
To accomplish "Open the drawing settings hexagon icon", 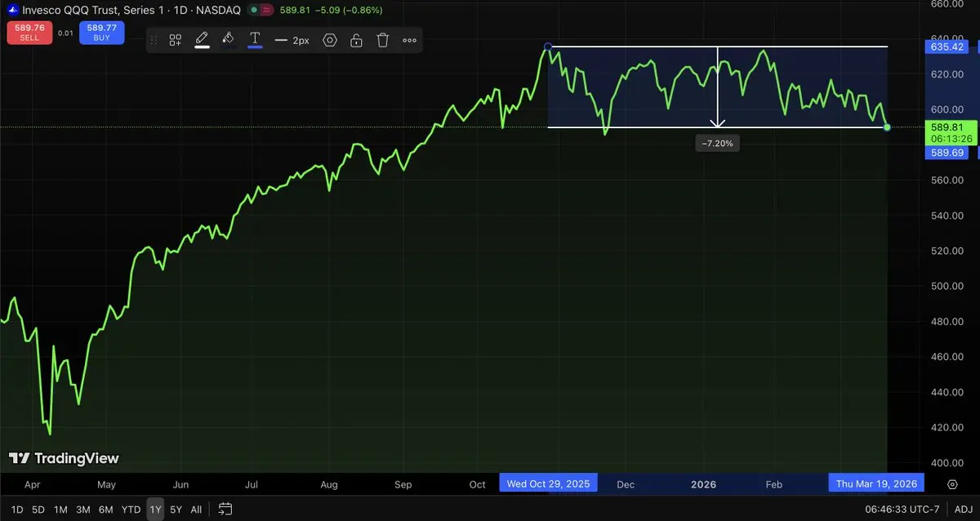I will (x=330, y=40).
